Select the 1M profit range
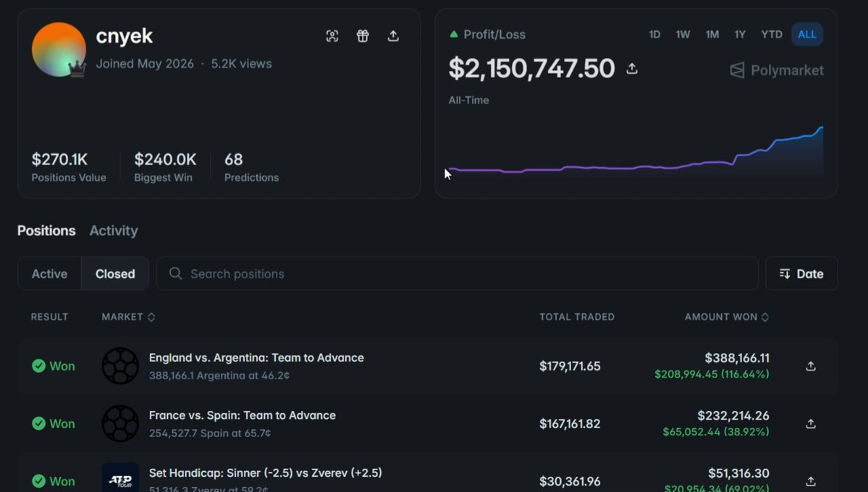Screen dimensions: 868x492 point(712,34)
